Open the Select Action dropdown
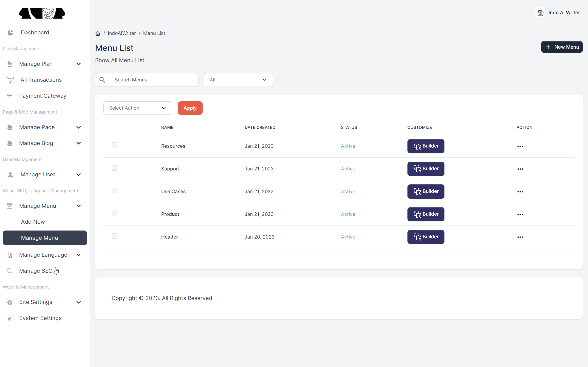 point(138,108)
